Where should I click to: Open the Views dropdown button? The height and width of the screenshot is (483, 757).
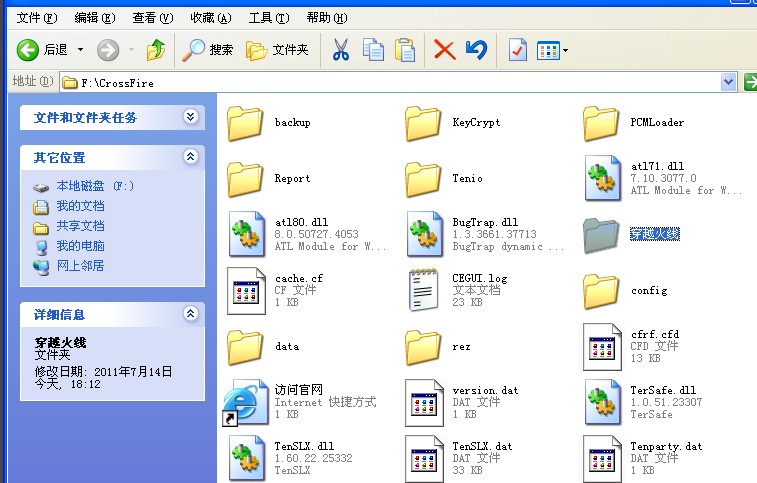point(552,50)
